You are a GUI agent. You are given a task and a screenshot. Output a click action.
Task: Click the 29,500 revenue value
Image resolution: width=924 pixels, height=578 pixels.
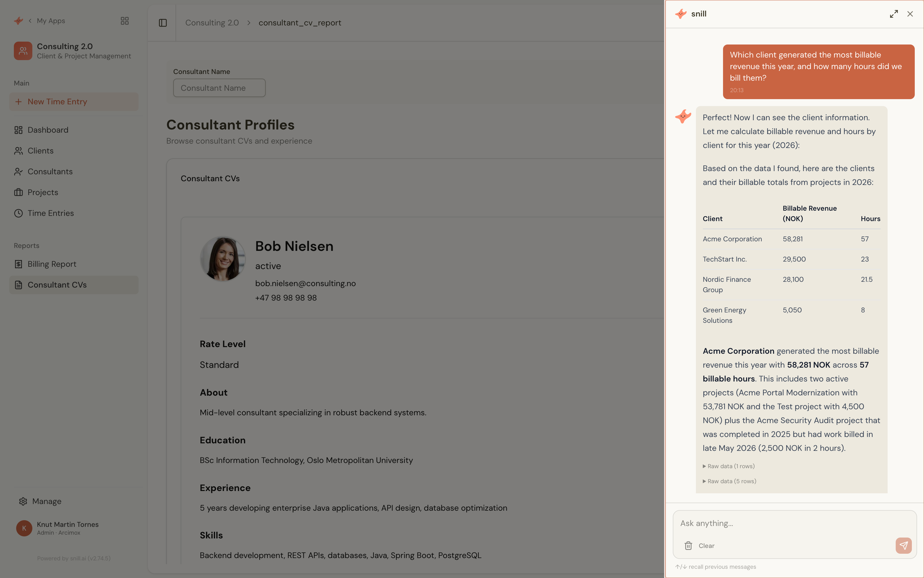[x=794, y=259]
